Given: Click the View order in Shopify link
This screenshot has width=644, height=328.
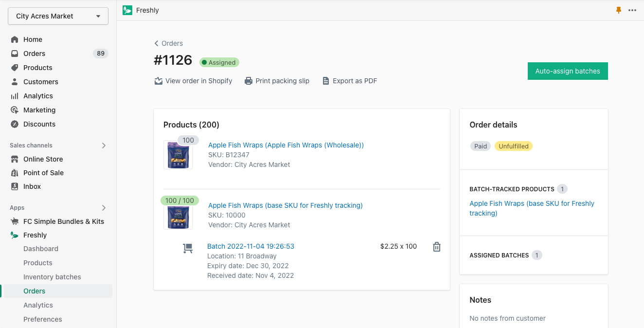Looking at the screenshot, I should [x=193, y=81].
